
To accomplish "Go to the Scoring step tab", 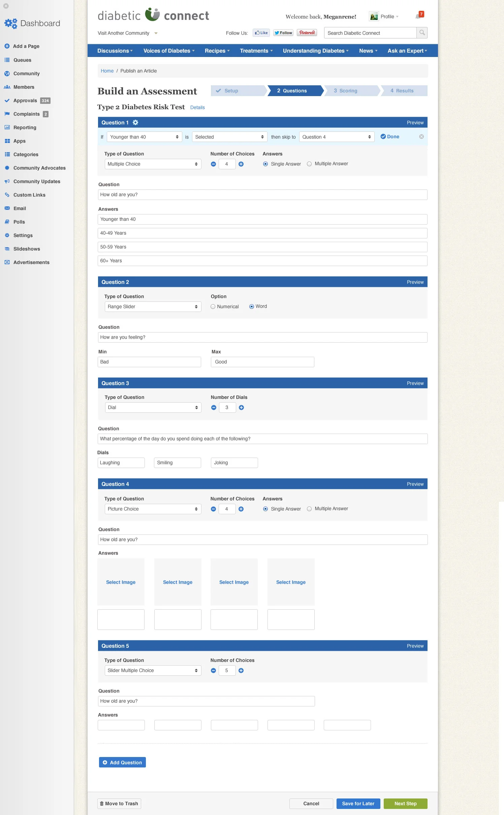I will pos(352,91).
